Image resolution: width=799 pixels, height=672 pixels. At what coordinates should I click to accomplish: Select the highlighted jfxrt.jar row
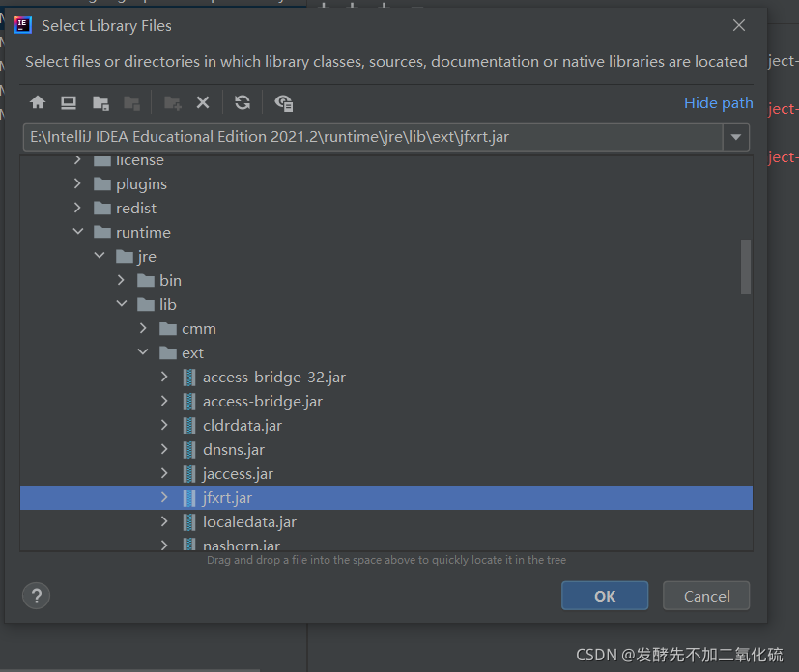point(386,498)
